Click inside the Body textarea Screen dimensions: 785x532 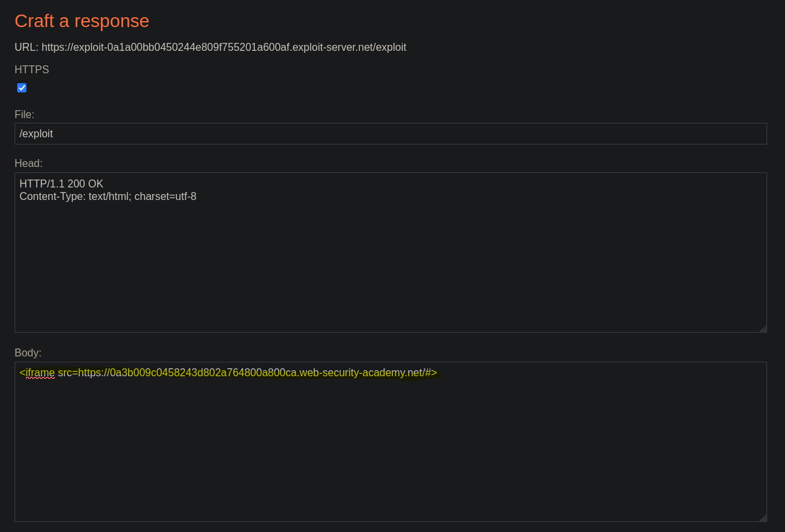tap(390, 442)
